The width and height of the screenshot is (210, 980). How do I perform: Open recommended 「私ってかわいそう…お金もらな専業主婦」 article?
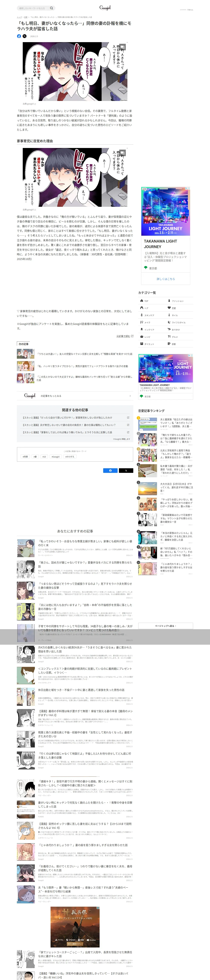point(75,548)
